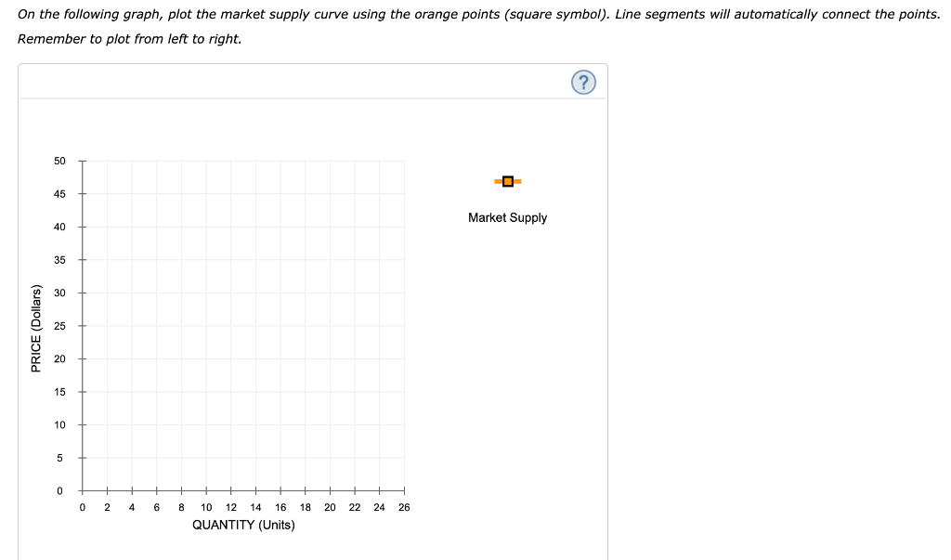Viewport: 951px width, 560px height.
Task: Click the top border of the graph panel
Action: click(x=312, y=64)
